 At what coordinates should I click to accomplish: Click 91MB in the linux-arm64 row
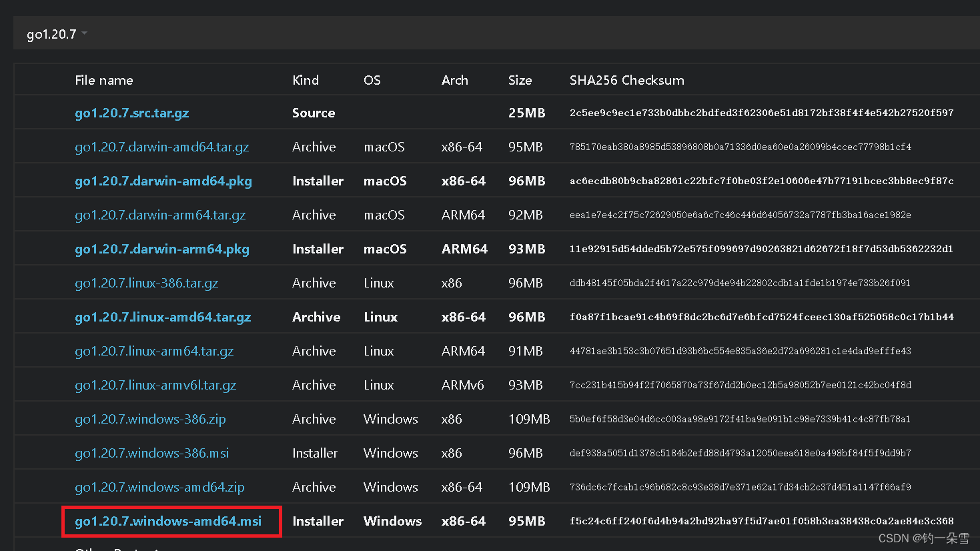[x=526, y=351]
